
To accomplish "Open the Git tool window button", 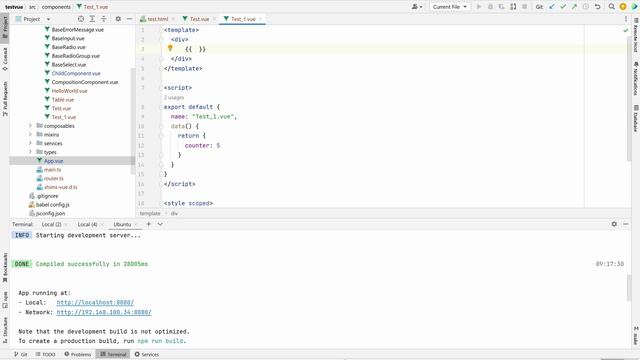I will 20,354.
